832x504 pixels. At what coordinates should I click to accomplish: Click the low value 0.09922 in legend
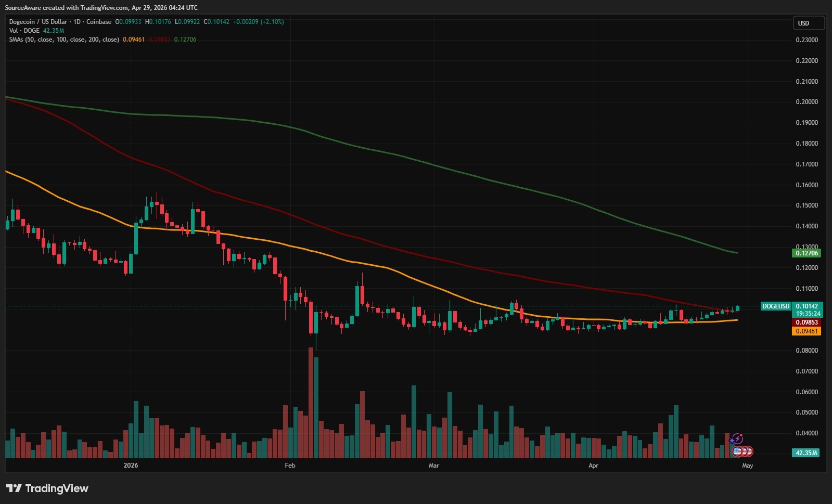[x=189, y=22]
